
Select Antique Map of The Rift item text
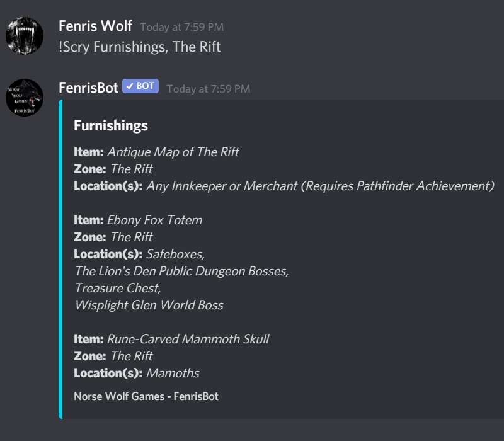pyautogui.click(x=173, y=152)
